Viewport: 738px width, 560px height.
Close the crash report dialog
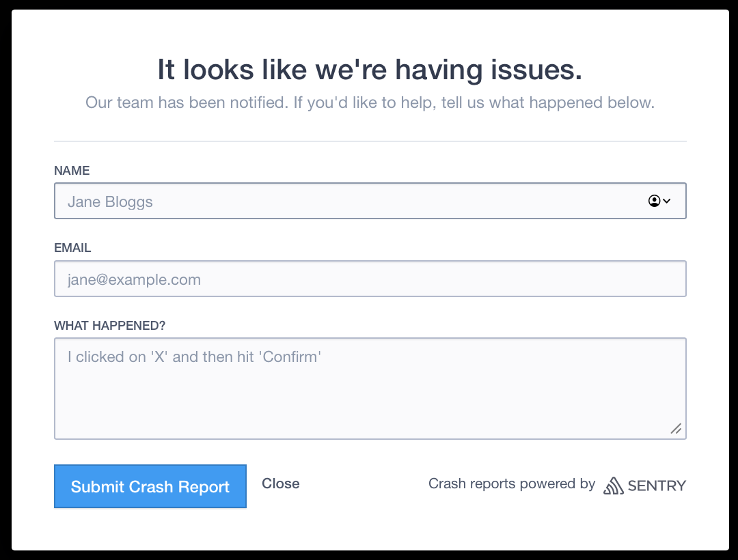280,484
